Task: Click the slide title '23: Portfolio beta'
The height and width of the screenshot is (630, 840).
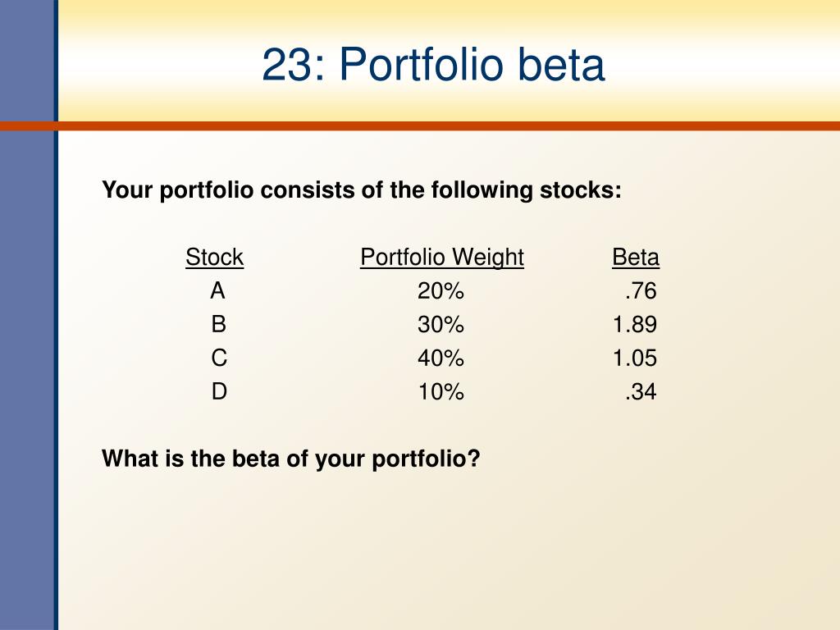Action: (433, 64)
